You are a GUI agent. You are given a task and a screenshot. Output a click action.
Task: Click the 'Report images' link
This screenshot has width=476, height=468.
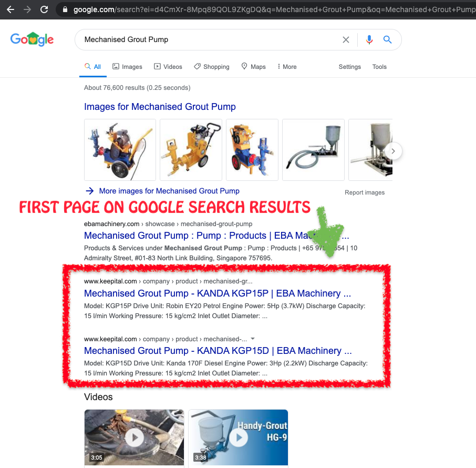coord(365,192)
